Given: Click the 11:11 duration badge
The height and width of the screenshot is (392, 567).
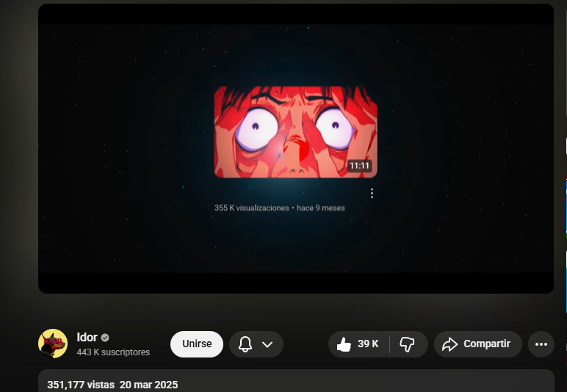Looking at the screenshot, I should point(359,166).
